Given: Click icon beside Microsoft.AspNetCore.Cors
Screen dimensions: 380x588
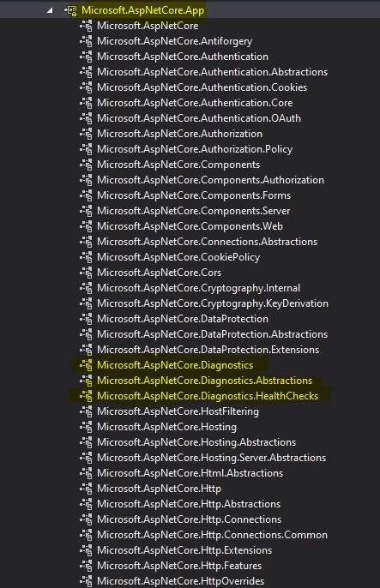Looking at the screenshot, I should pyautogui.click(x=86, y=273).
